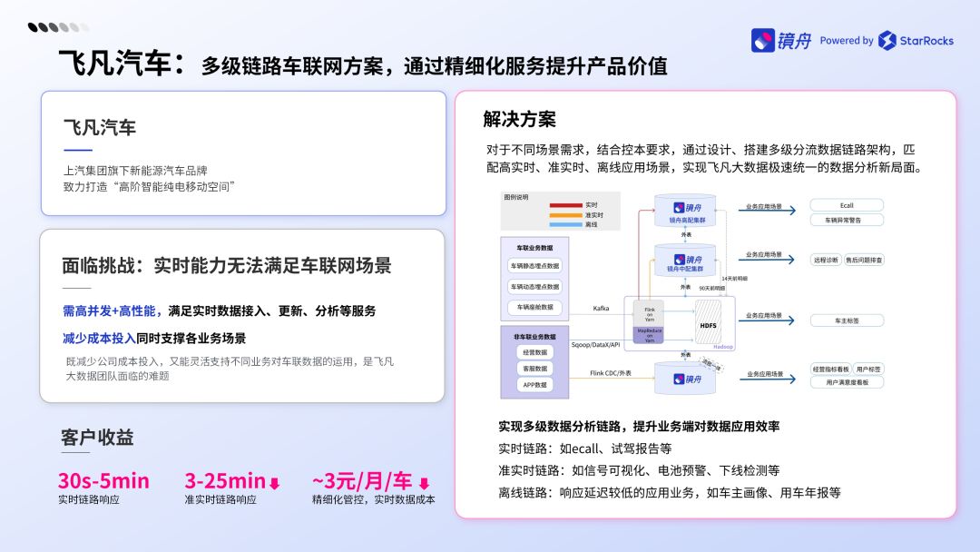Click the 车辆动态埋点数据 data box
Screen dimensions: 980x552
pos(534,287)
